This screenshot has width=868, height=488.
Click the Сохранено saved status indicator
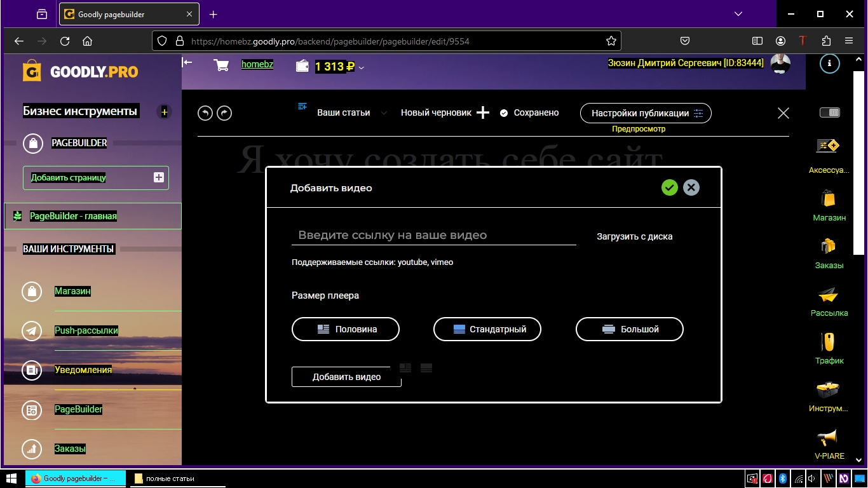(x=529, y=112)
